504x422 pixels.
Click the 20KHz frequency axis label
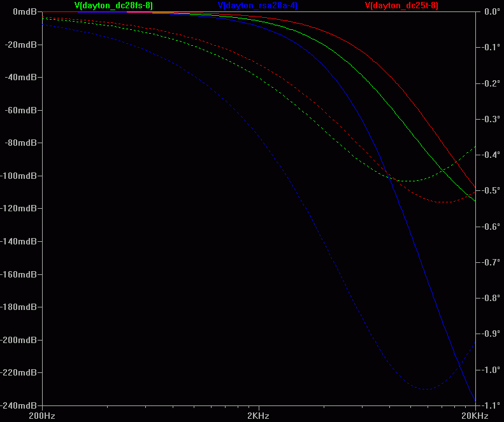[475, 416]
